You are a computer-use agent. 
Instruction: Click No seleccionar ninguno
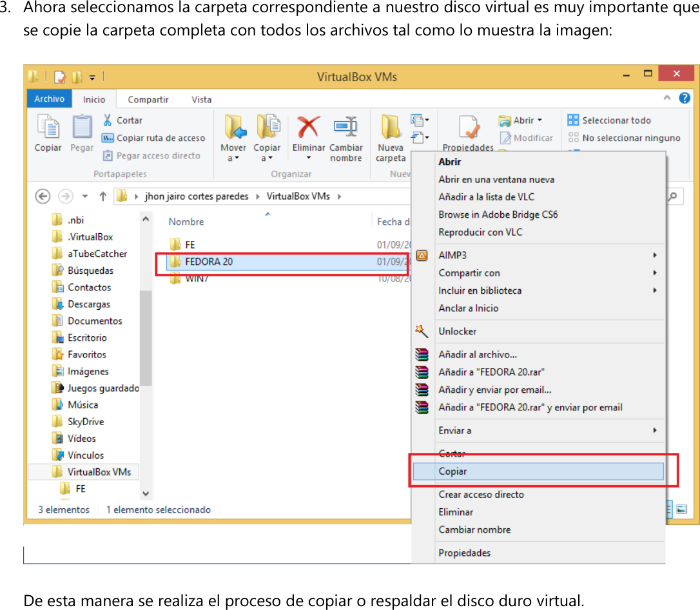[624, 138]
